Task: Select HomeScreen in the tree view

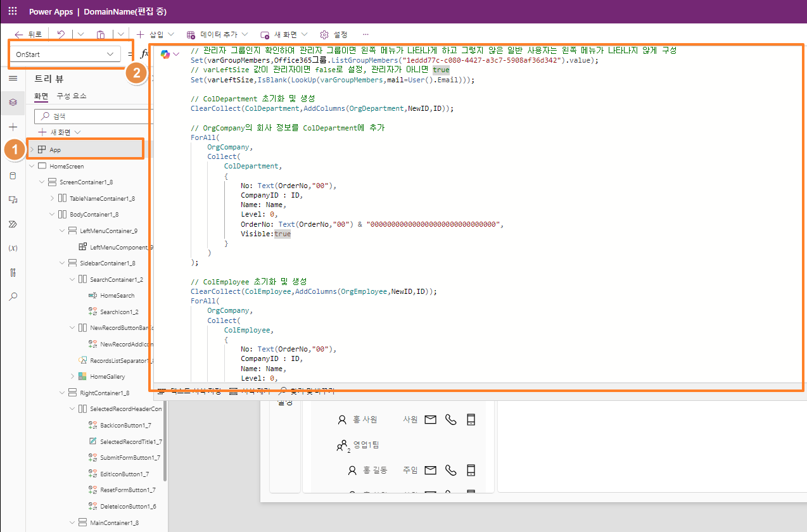Action: [x=67, y=166]
